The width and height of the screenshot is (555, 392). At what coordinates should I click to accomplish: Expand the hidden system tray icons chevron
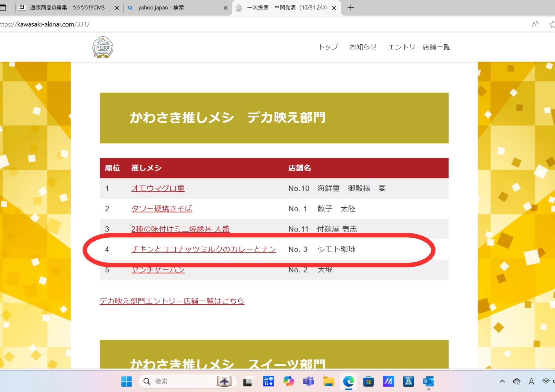click(502, 381)
